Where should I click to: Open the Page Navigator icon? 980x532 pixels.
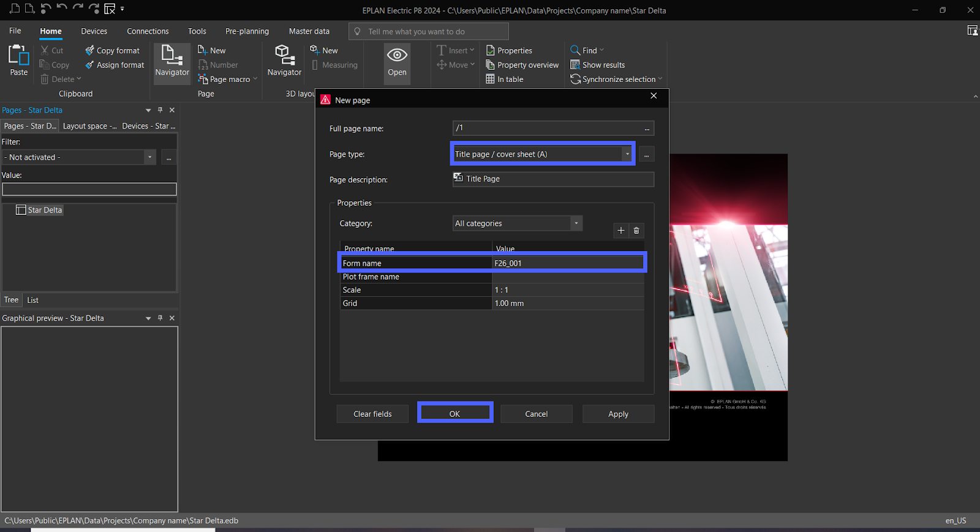tap(172, 56)
